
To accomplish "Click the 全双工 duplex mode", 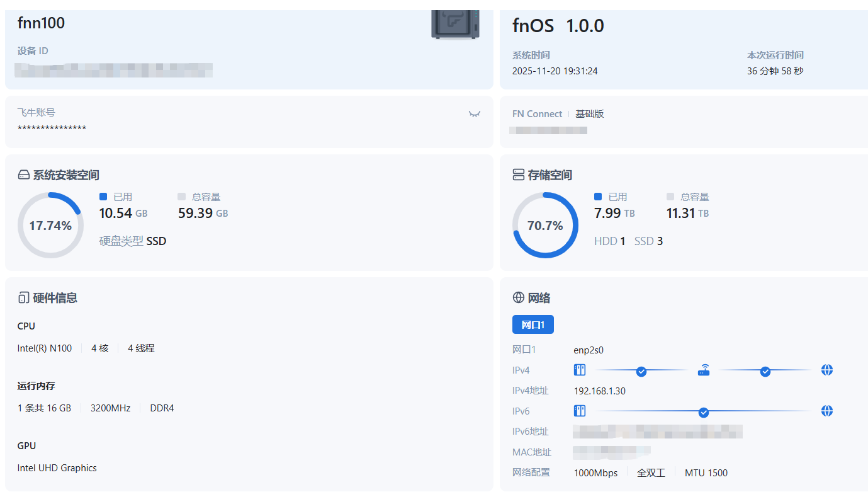I will pyautogui.click(x=651, y=472).
